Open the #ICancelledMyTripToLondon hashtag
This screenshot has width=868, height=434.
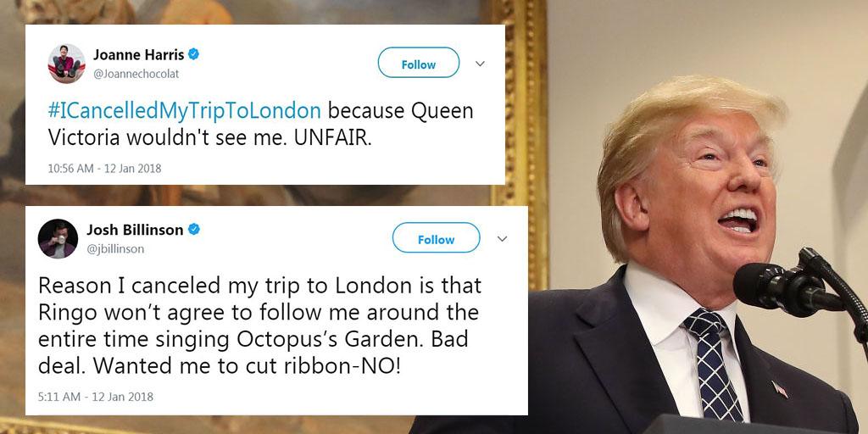tap(184, 111)
